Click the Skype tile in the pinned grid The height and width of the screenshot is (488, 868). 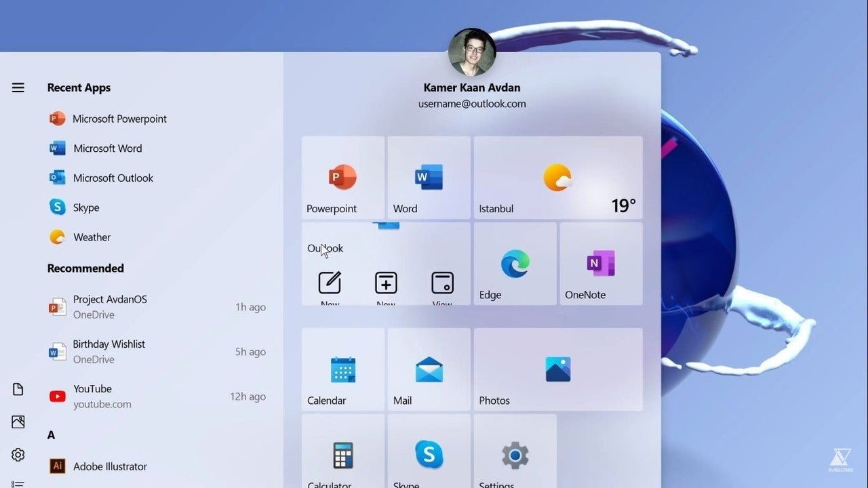pos(429,451)
